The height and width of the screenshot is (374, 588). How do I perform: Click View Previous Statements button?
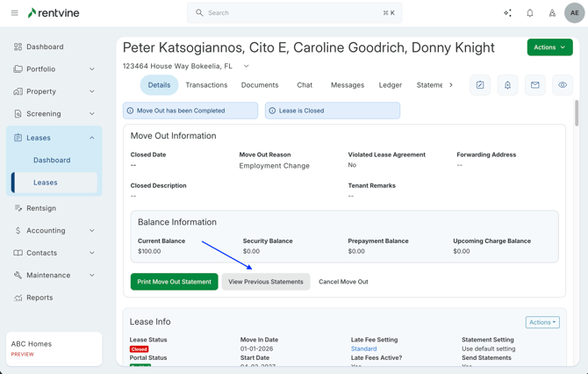266,282
